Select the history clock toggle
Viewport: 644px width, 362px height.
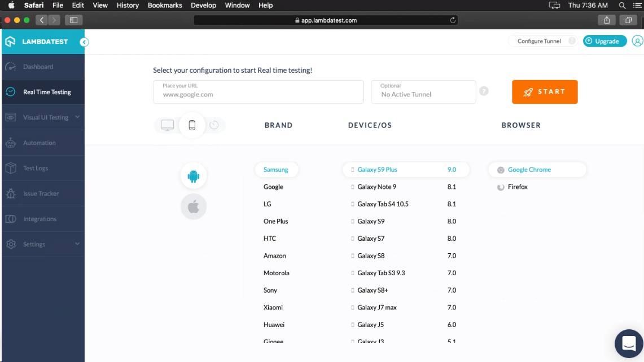(x=214, y=125)
